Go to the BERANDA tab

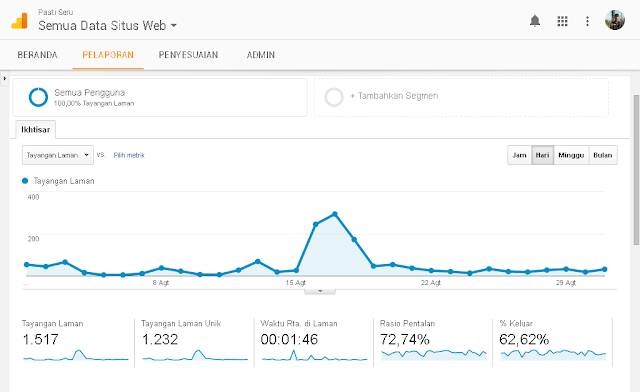pos(38,55)
